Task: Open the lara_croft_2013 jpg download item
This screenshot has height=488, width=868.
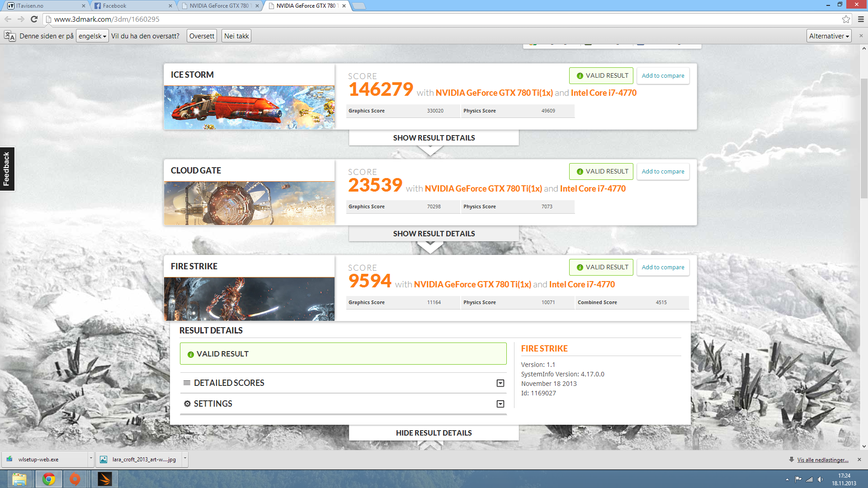Action: [x=139, y=459]
